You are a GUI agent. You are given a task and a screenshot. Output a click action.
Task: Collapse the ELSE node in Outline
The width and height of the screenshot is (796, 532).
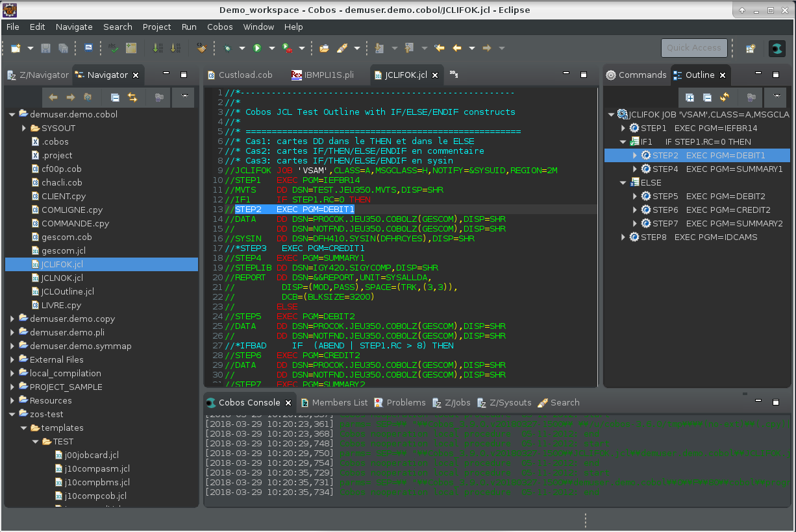tap(623, 182)
